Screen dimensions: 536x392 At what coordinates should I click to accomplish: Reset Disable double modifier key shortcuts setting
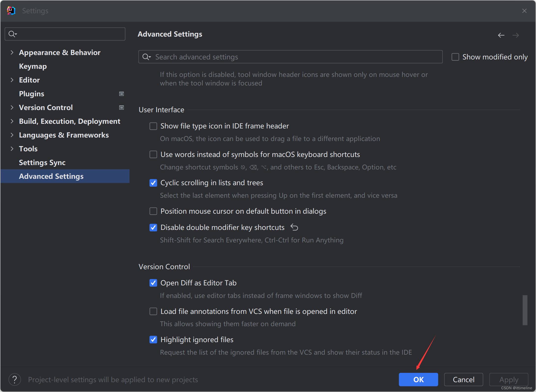[294, 227]
